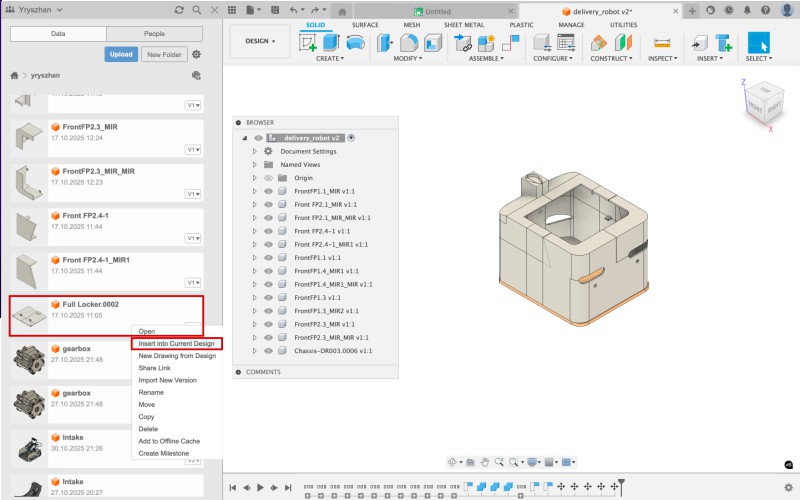The width and height of the screenshot is (800, 500).
Task: Open the Change Parameters table icon
Action: pos(566,43)
